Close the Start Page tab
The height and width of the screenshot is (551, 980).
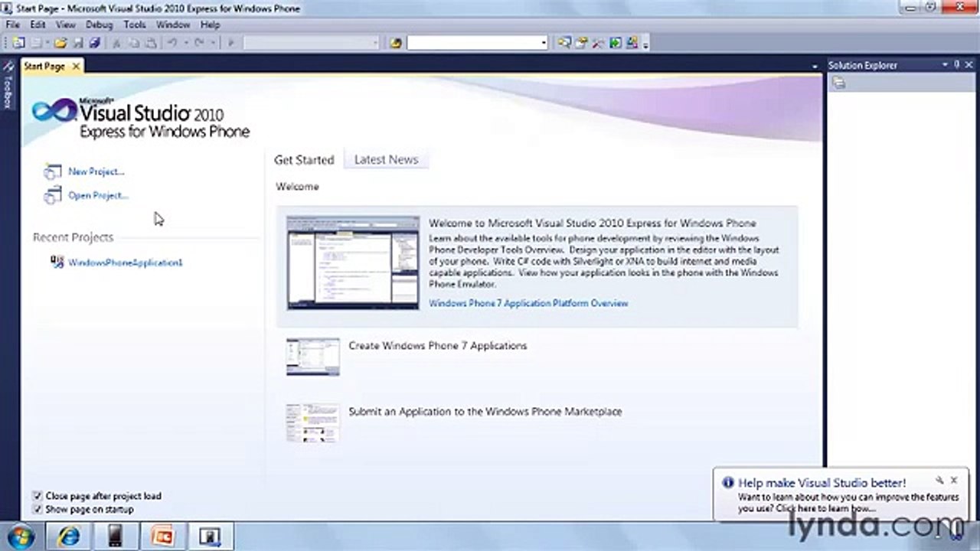pos(76,67)
